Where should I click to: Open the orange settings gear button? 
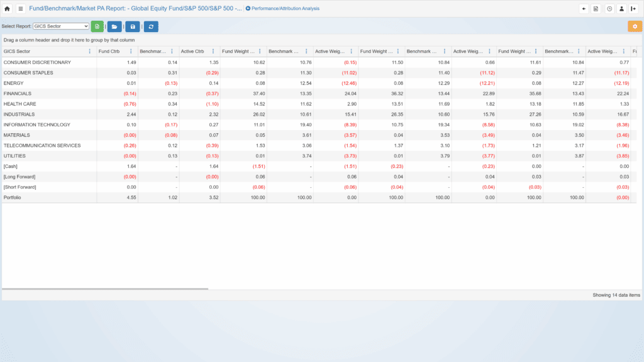coord(635,26)
